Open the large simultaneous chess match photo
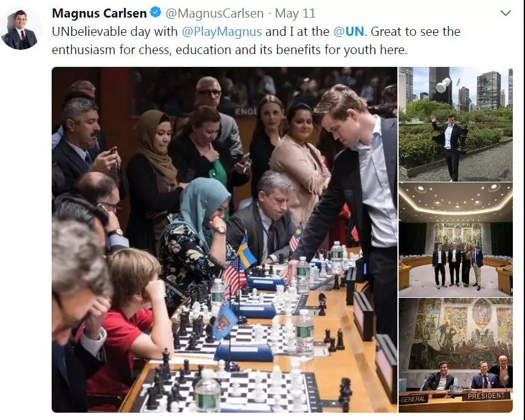This screenshot has width=525, height=420. [224, 239]
